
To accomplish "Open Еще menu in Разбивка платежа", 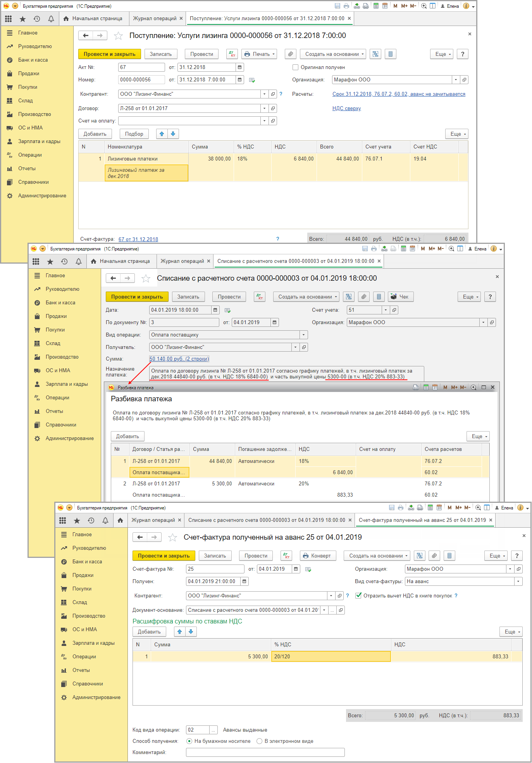I will tap(478, 437).
